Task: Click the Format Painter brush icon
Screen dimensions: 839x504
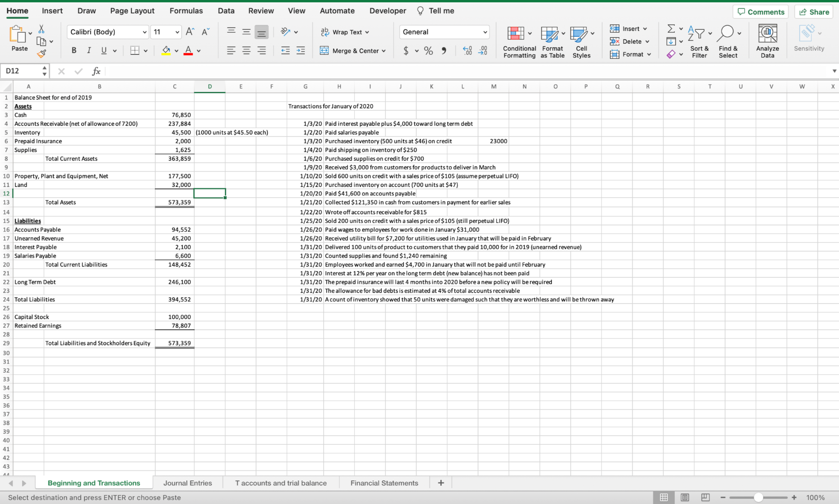Action: point(41,54)
